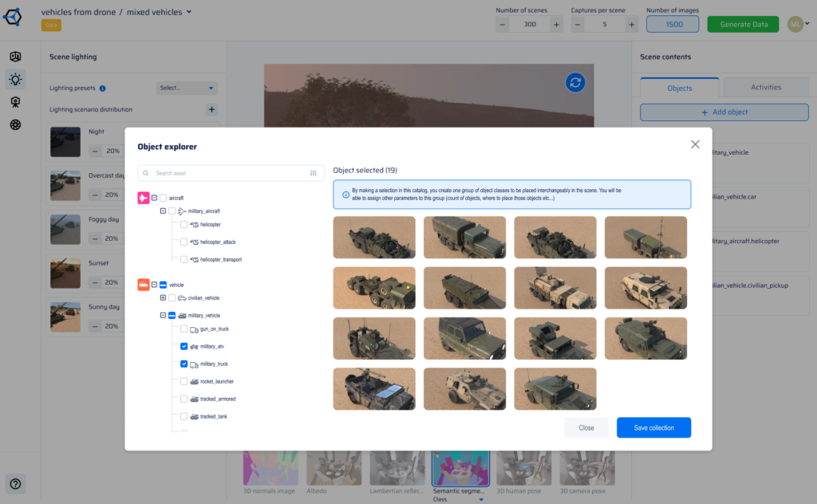Enable the gun_on_truck checkbox
Viewport: 817px width, 504px height.
[x=184, y=329]
